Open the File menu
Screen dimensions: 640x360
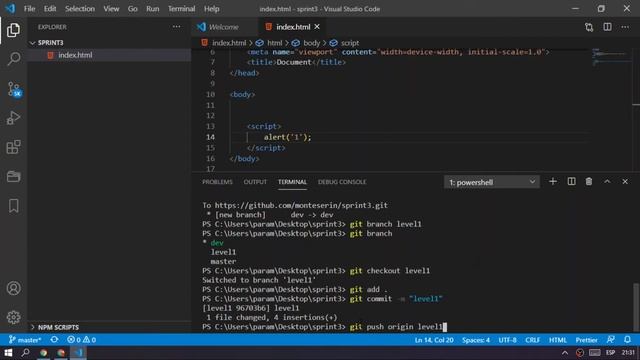(29, 9)
